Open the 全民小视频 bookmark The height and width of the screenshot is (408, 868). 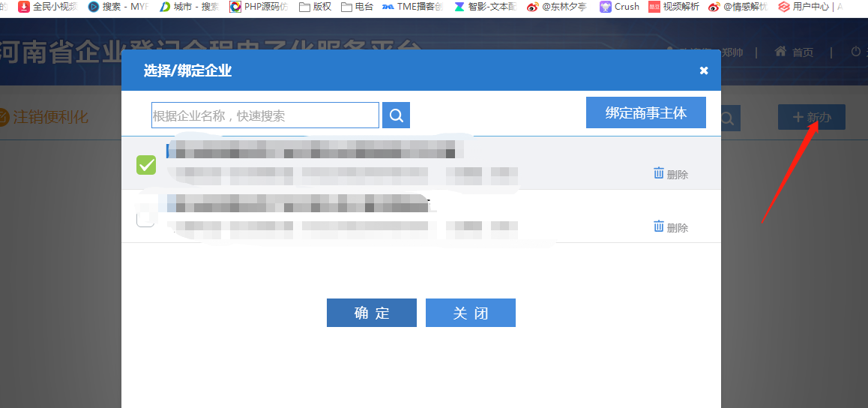pos(48,7)
